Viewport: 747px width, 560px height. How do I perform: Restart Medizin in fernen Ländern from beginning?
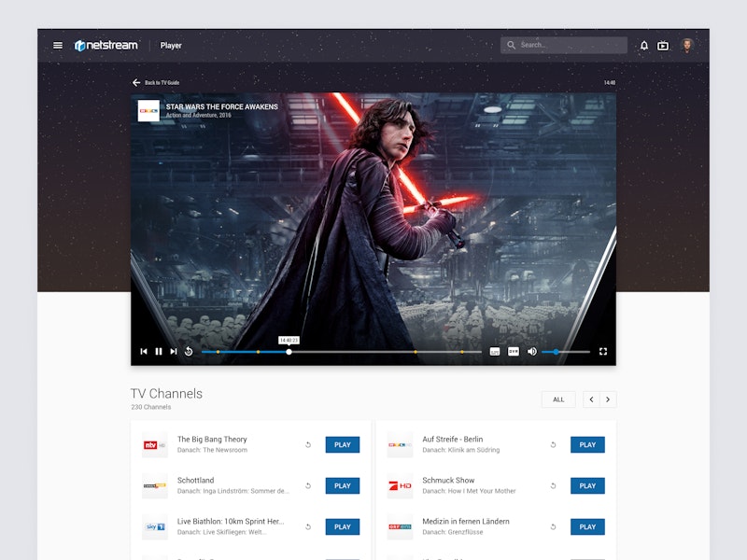(x=553, y=526)
